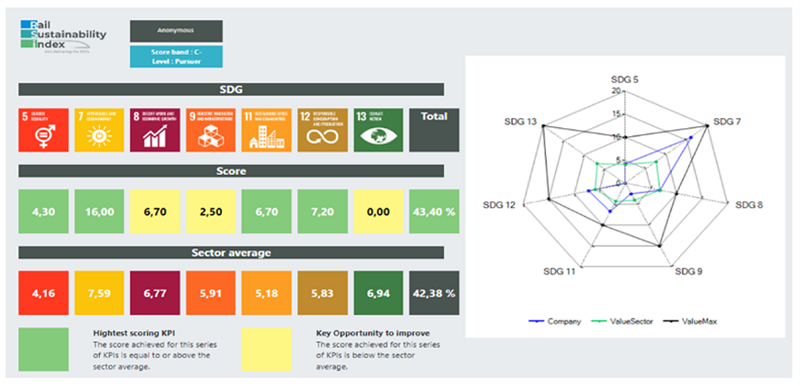Click the 43,40 % total score tile
The width and height of the screenshot is (800, 386).
click(x=434, y=212)
